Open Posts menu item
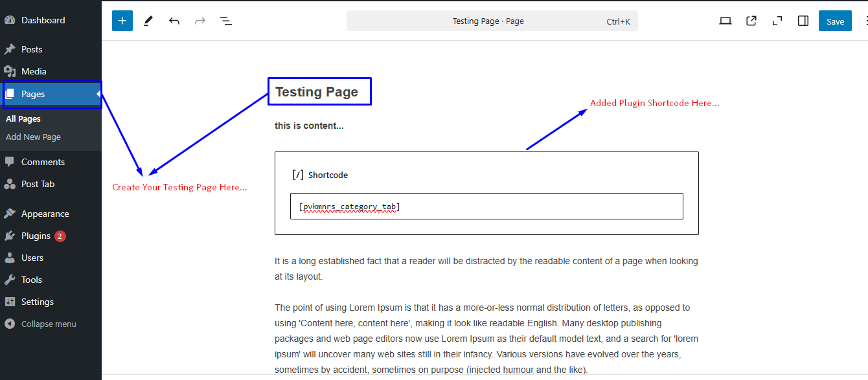The height and width of the screenshot is (380, 868). pos(51,49)
